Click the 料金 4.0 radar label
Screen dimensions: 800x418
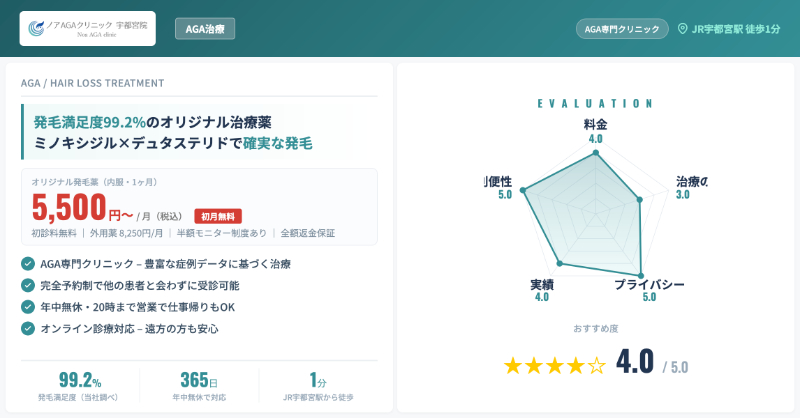[595, 131]
